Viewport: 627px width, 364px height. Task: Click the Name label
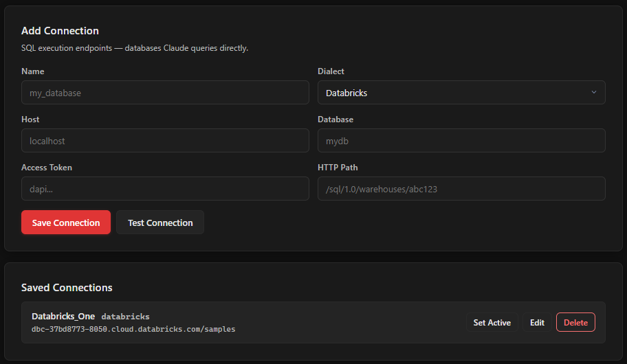[33, 71]
